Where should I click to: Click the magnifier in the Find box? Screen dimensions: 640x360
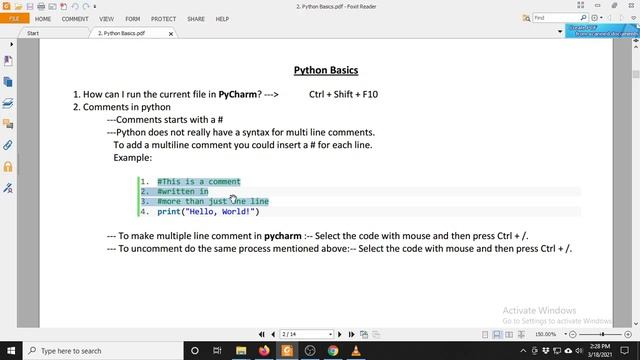[583, 18]
